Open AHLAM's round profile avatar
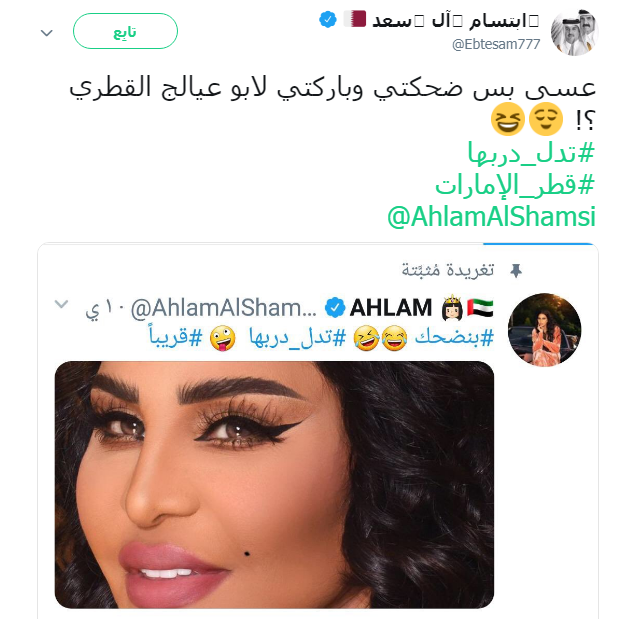Image resolution: width=633 pixels, height=619 pixels. pyautogui.click(x=544, y=330)
